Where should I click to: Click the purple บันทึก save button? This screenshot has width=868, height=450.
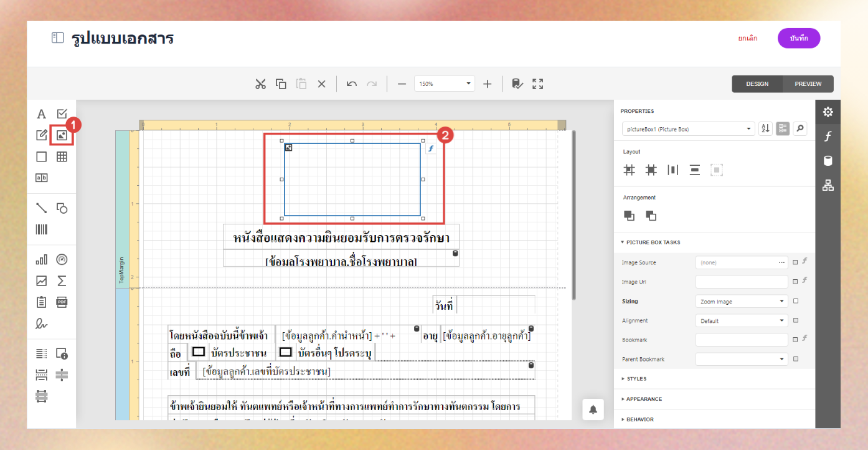[798, 38]
